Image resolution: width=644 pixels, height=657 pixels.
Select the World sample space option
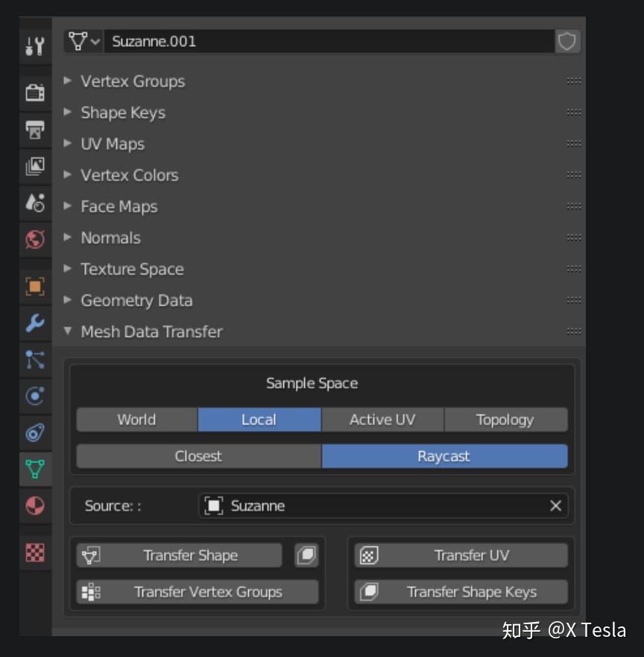point(136,419)
